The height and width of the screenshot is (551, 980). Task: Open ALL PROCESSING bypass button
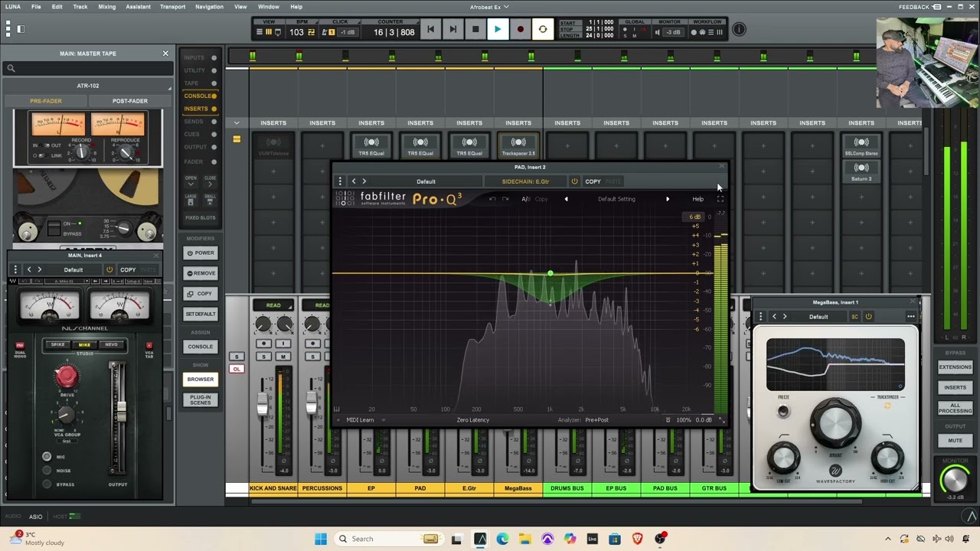pyautogui.click(x=955, y=408)
